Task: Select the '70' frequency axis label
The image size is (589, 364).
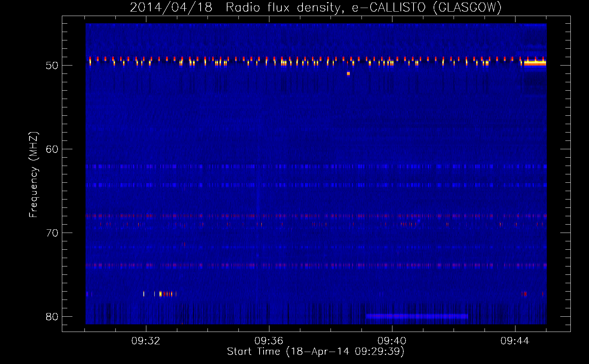Action: [x=52, y=233]
